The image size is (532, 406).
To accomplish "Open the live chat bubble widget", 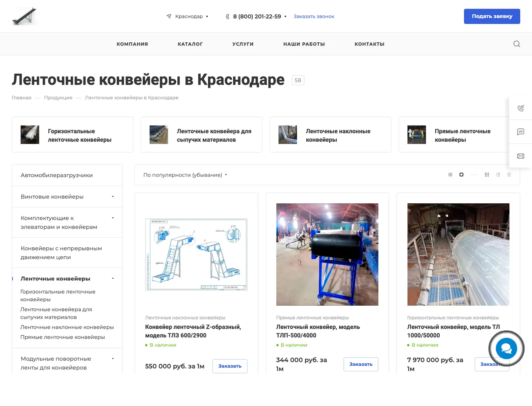I will click(x=506, y=348).
